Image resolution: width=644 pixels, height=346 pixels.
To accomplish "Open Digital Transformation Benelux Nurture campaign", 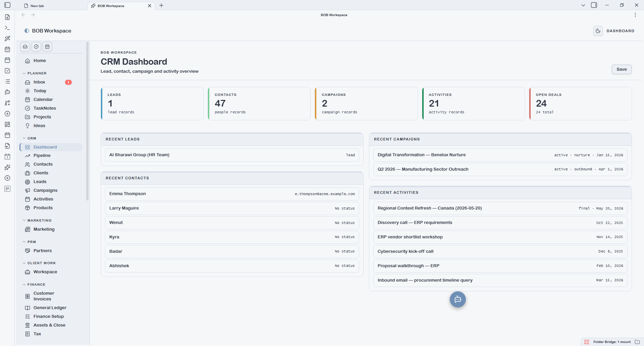I will point(500,155).
